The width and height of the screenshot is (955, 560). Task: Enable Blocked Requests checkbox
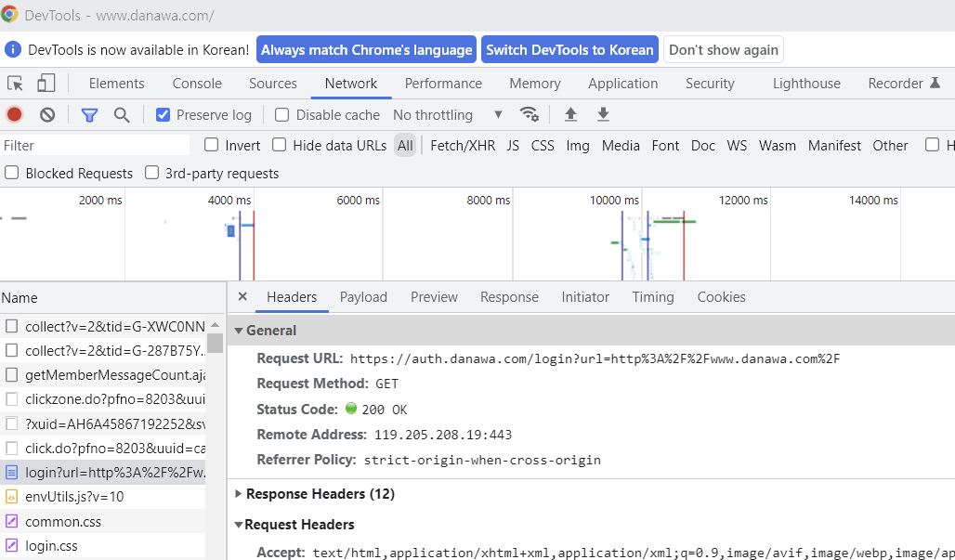pos(11,173)
